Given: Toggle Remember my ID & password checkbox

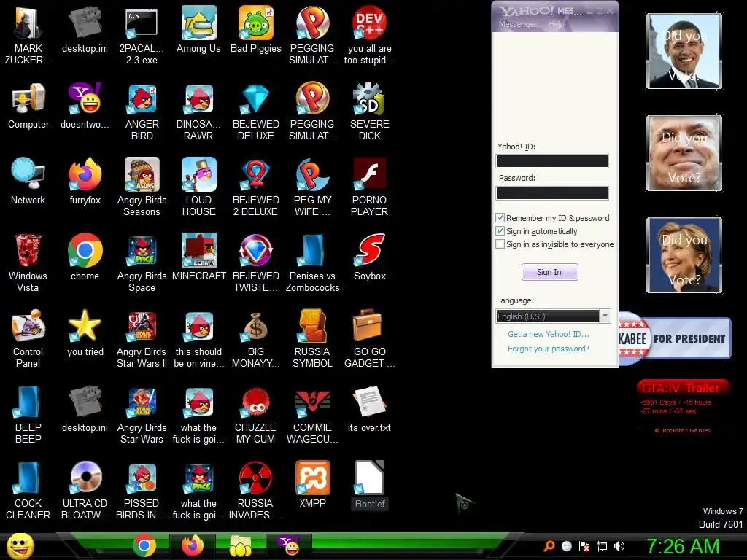Looking at the screenshot, I should [x=500, y=218].
